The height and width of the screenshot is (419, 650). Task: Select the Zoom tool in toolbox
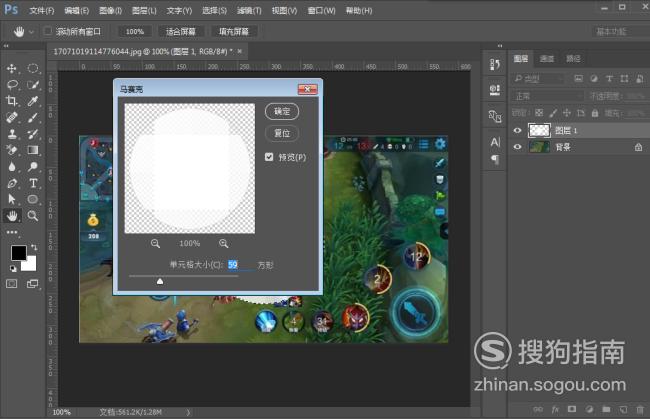click(33, 216)
